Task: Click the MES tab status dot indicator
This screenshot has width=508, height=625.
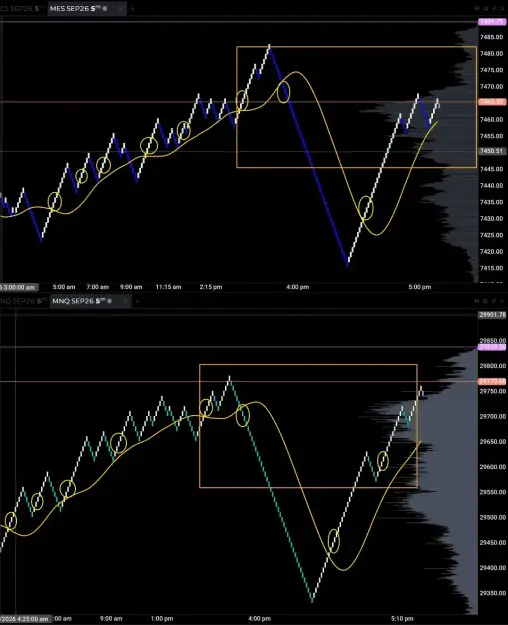Action: click(105, 8)
